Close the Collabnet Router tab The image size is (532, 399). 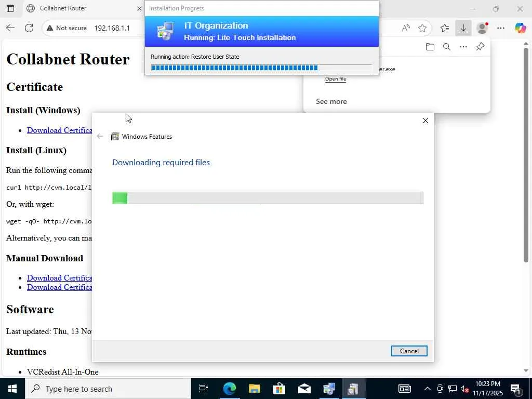[139, 8]
